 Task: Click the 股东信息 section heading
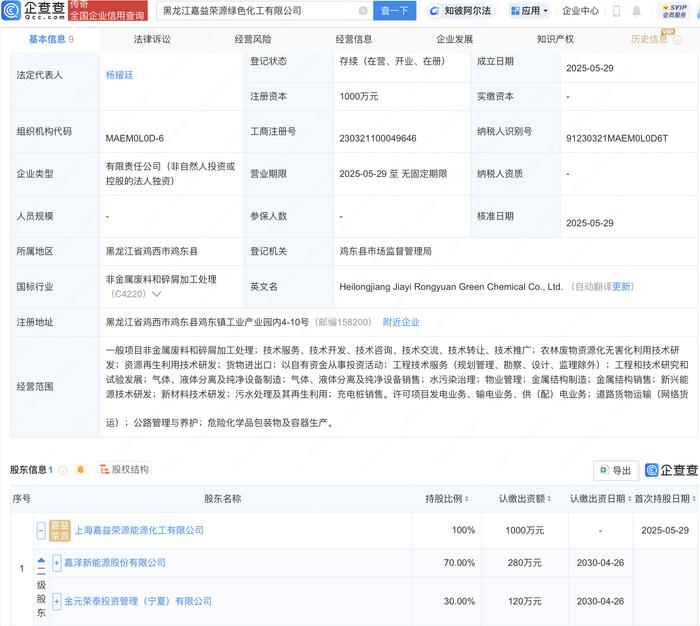(x=28, y=470)
